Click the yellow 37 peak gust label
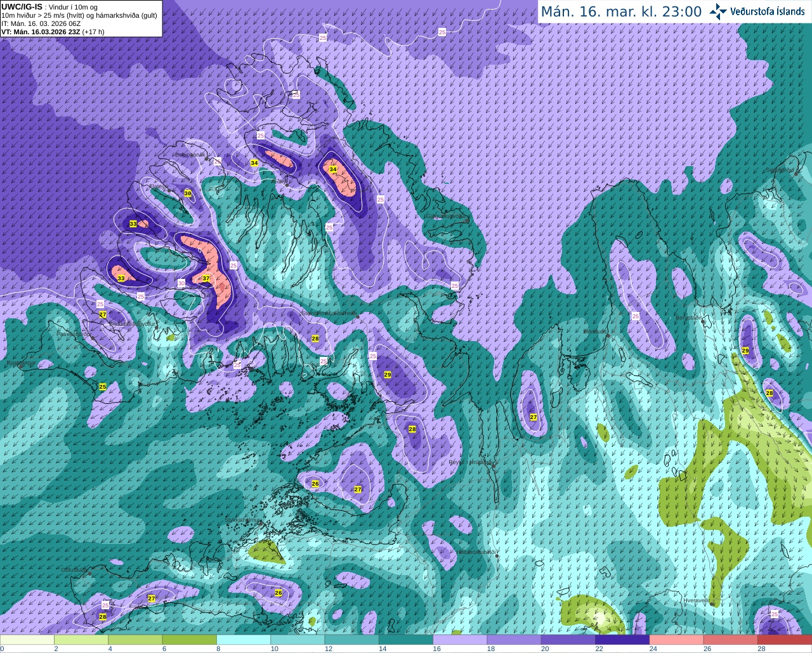Viewport: 812px width, 653px height. tap(206, 278)
